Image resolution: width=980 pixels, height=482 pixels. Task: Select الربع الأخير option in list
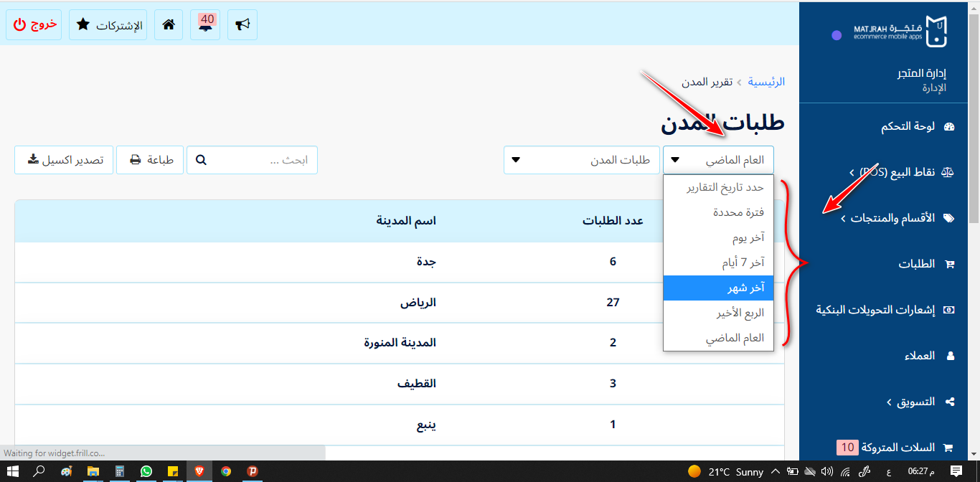[719, 313]
